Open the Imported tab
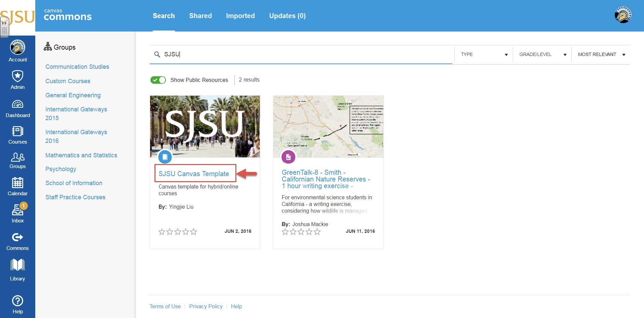 click(240, 16)
